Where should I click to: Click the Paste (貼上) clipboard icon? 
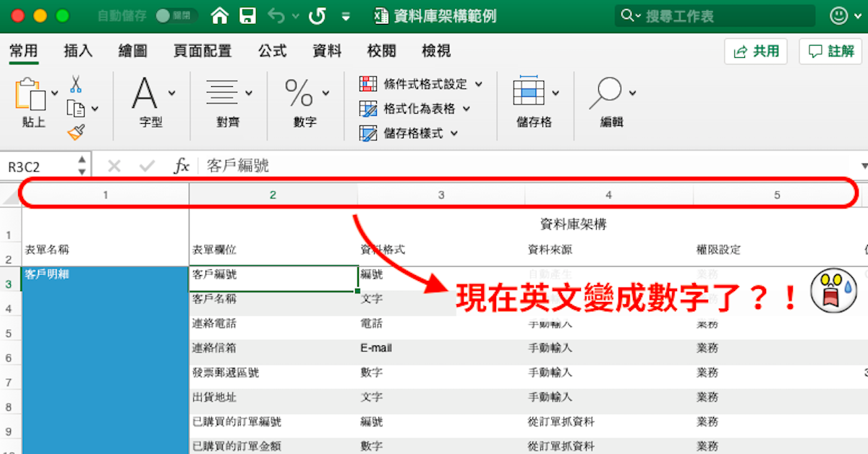pos(30,94)
